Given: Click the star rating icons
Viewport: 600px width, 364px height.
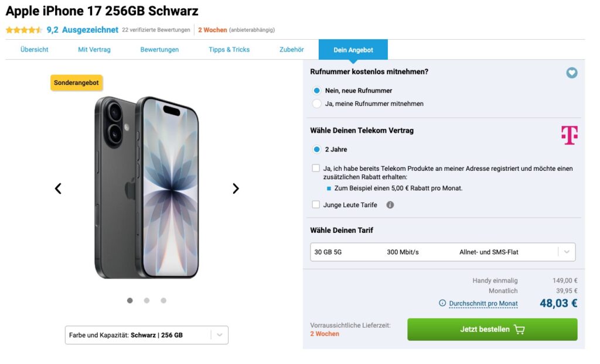Looking at the screenshot, I should pos(23,30).
